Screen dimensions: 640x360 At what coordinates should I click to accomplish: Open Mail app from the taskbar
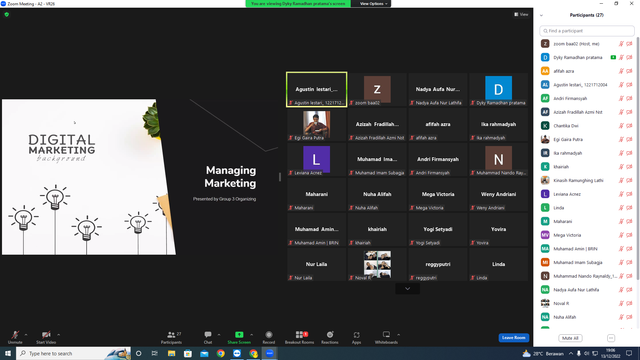pos(204,353)
